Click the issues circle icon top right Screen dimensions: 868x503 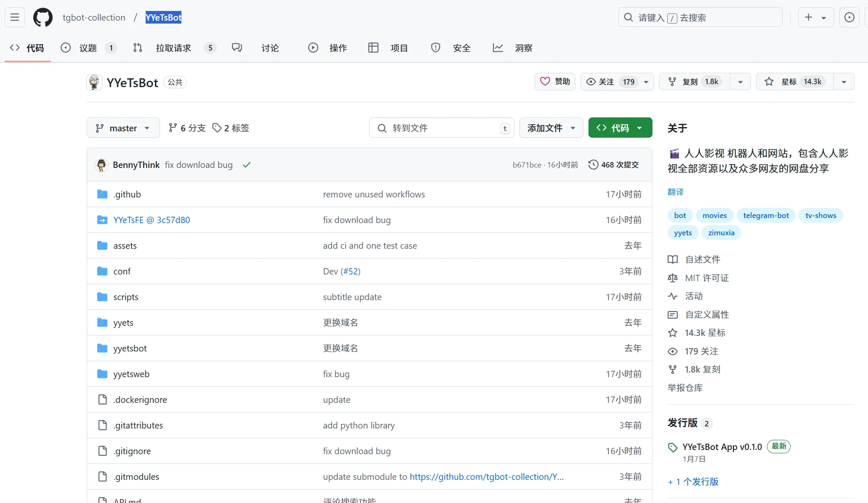coord(849,18)
